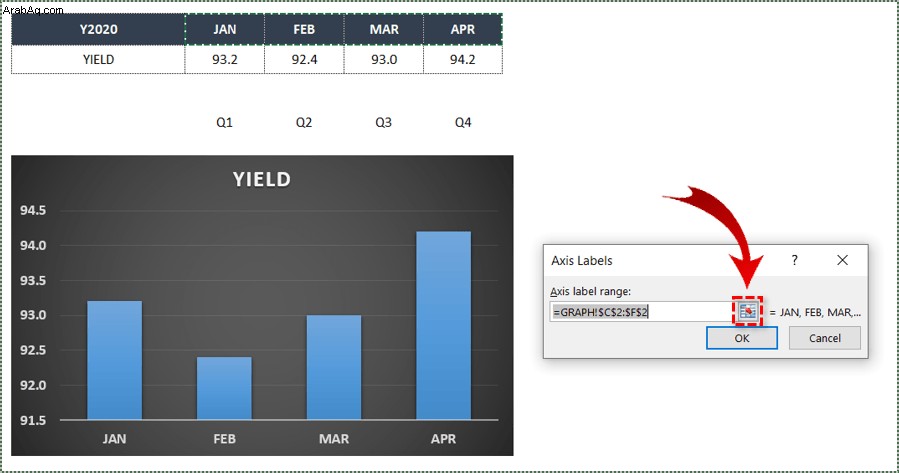This screenshot has width=899, height=473.
Task: Click the Cancel button
Action: [x=824, y=338]
